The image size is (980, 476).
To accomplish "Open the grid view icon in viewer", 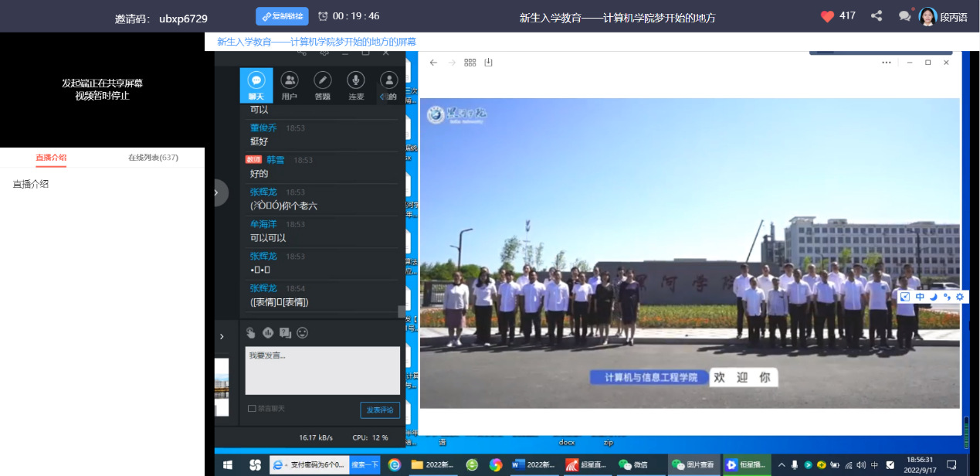I will 470,63.
